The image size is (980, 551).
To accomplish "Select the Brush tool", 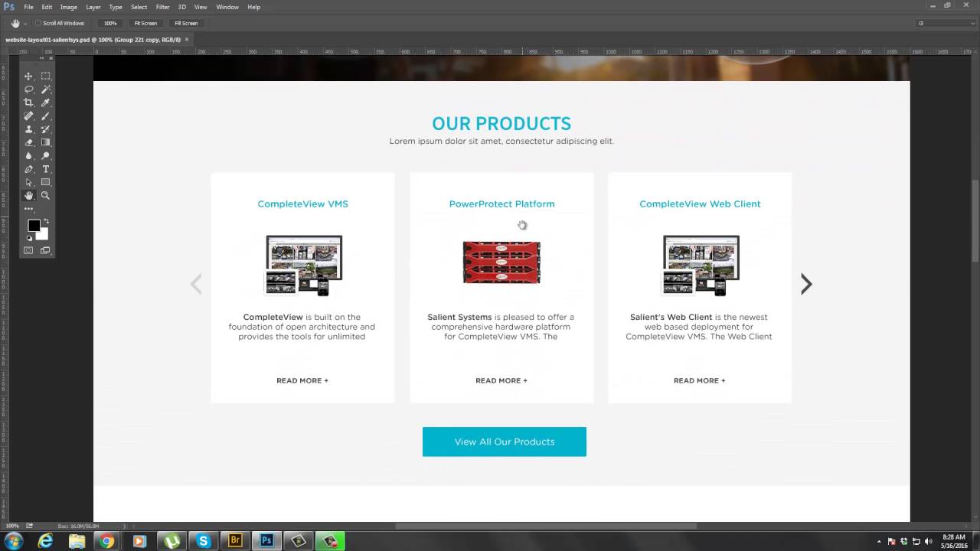I will pyautogui.click(x=45, y=116).
